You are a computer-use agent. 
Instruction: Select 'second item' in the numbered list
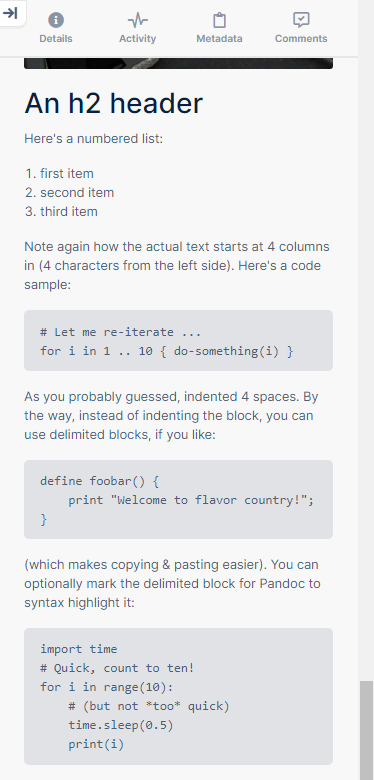point(77,193)
